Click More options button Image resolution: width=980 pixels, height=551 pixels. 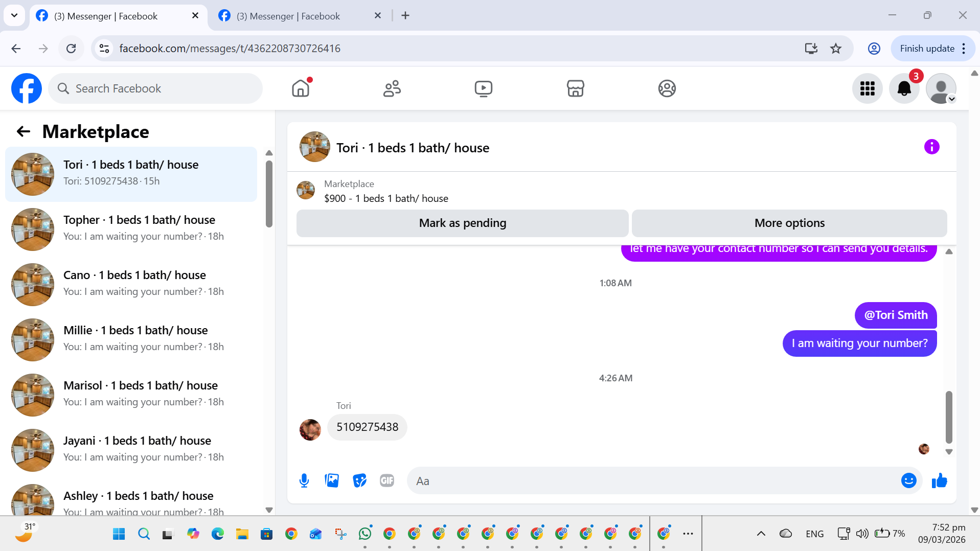(789, 223)
